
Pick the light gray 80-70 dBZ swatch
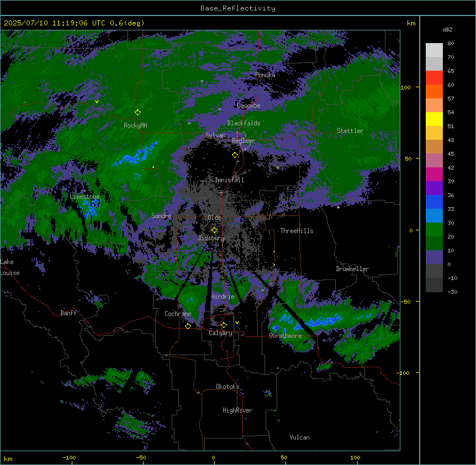coord(434,50)
